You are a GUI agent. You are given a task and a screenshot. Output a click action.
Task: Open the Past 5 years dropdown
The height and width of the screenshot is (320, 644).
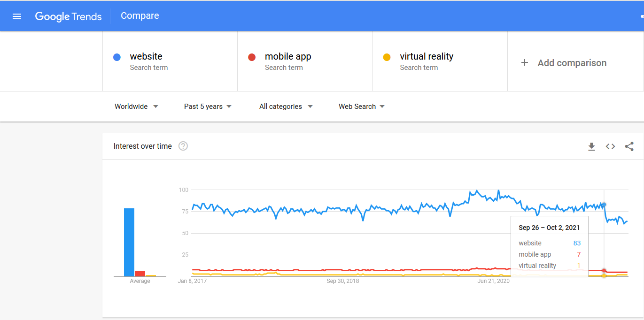point(208,107)
